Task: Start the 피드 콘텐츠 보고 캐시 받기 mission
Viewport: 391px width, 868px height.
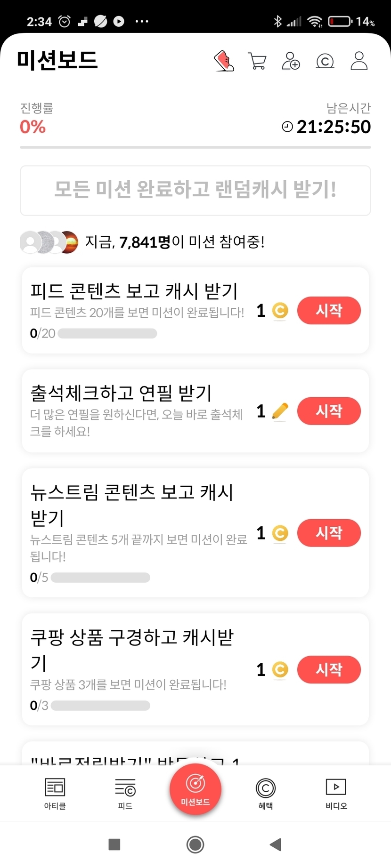Action: pyautogui.click(x=329, y=311)
